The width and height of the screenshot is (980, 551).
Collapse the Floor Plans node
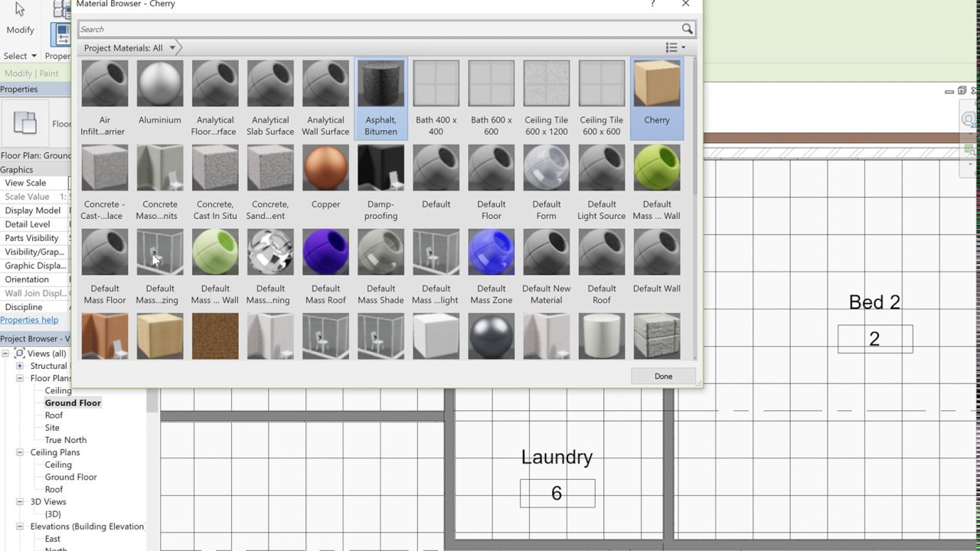(20, 378)
